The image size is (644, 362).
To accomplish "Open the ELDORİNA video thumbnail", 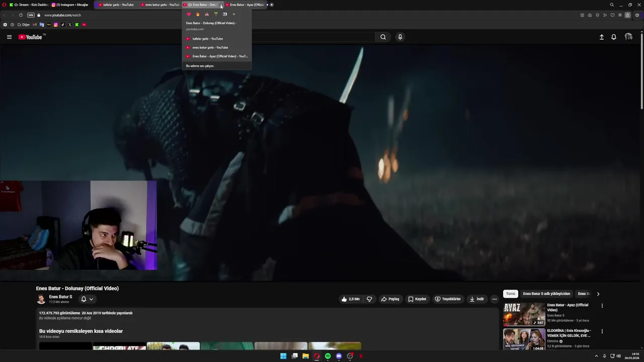I will click(524, 339).
